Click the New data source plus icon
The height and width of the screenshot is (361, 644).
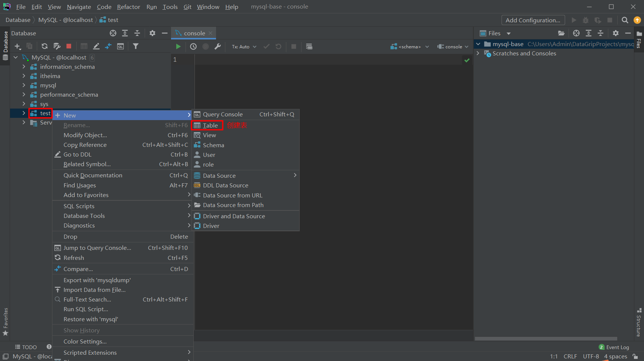coord(17,46)
